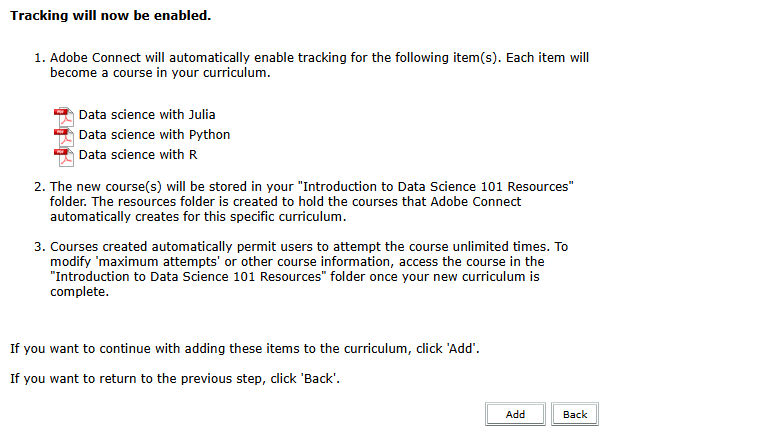The width and height of the screenshot is (774, 441).
Task: Click the list number 2 marker
Action: click(x=40, y=187)
